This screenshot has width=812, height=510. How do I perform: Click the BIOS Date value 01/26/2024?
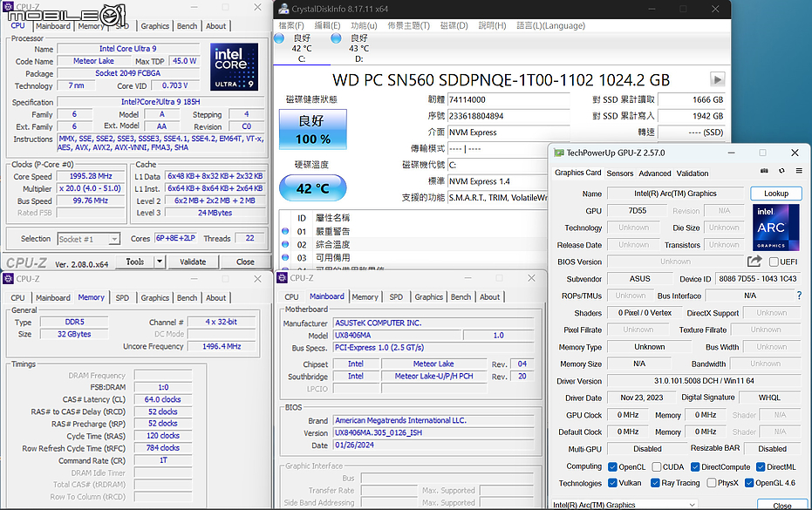coord(433,445)
